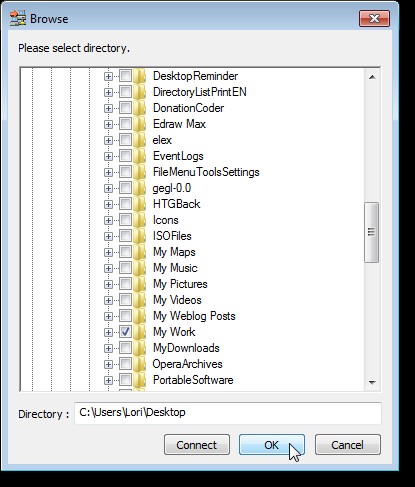Click the EventLogs folder icon

pos(139,156)
